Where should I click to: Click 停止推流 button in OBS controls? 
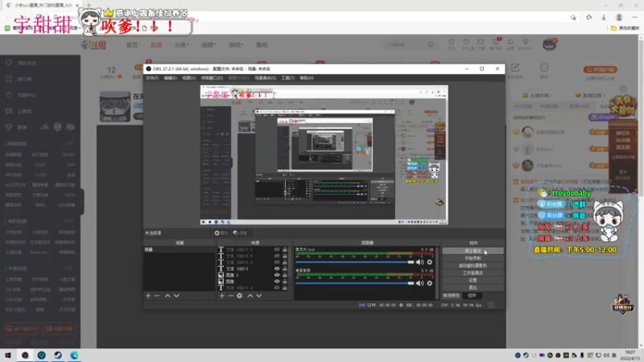coord(473,251)
